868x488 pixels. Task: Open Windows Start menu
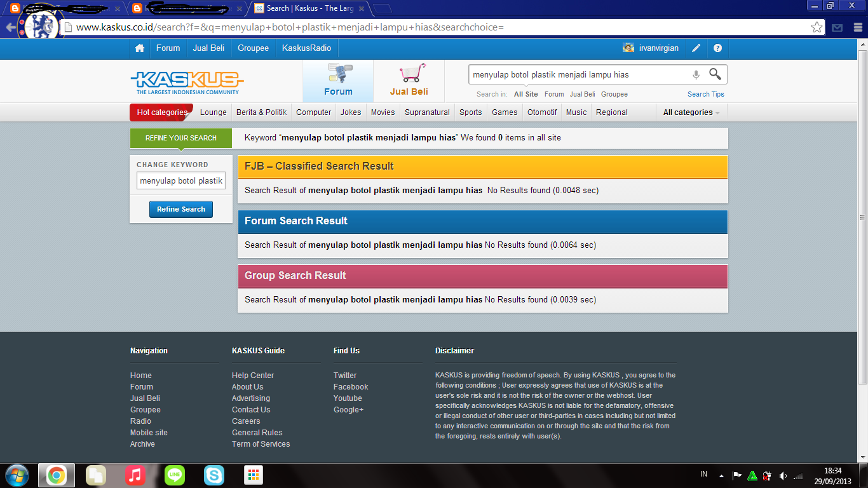coord(17,475)
